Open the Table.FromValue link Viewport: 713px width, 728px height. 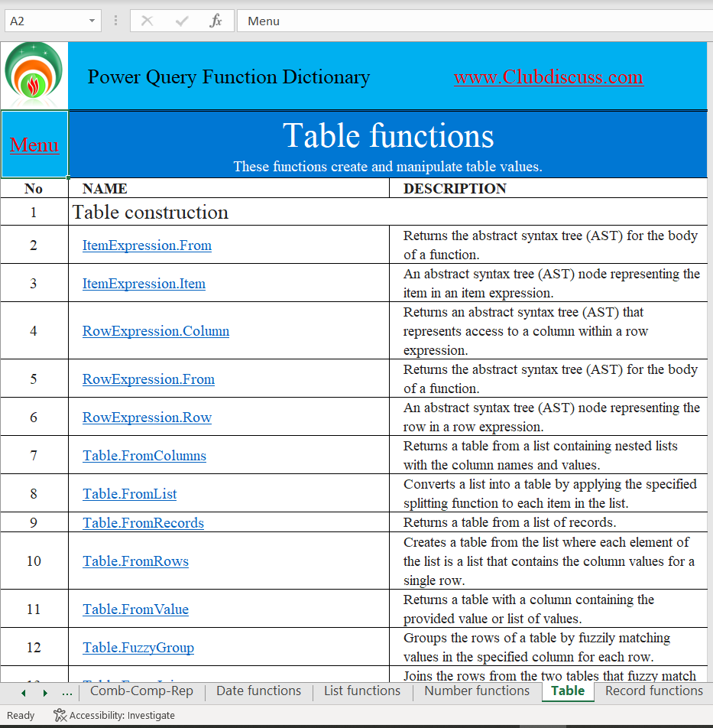pyautogui.click(x=136, y=609)
